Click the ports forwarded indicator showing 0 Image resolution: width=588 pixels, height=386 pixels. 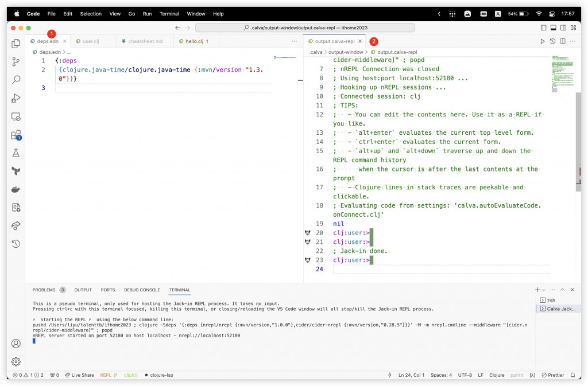point(55,375)
